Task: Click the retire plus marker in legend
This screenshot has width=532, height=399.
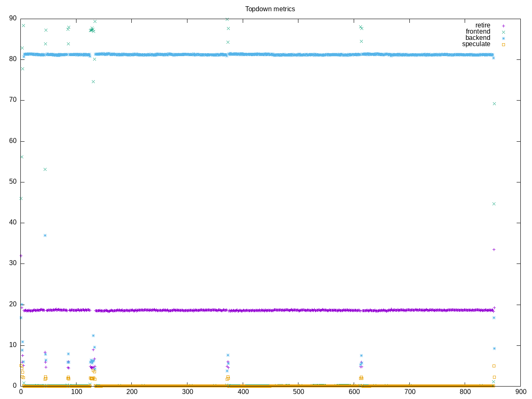Action: (x=503, y=26)
